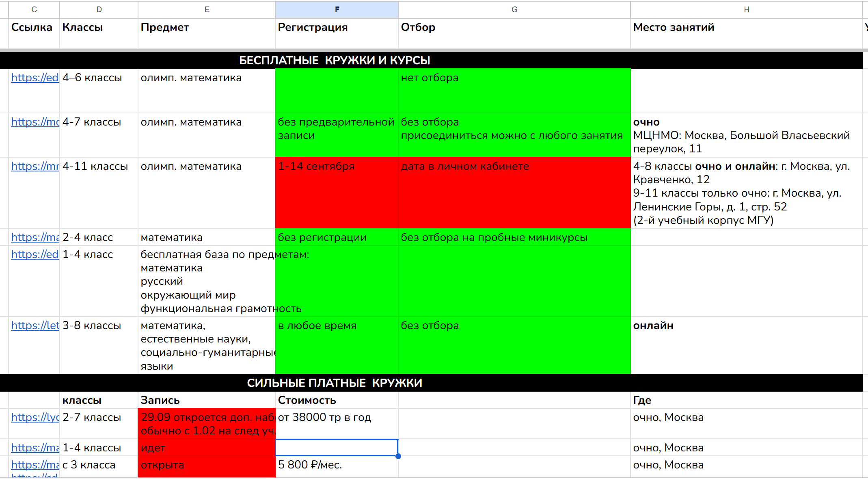Select the cell with МЦНМО address
This screenshot has height=479, width=868.
(746, 135)
